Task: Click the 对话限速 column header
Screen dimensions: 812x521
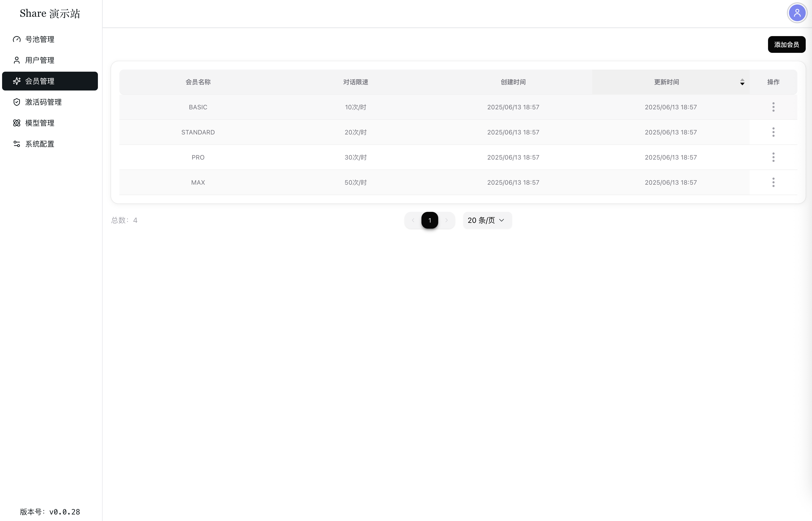Action: coord(355,82)
